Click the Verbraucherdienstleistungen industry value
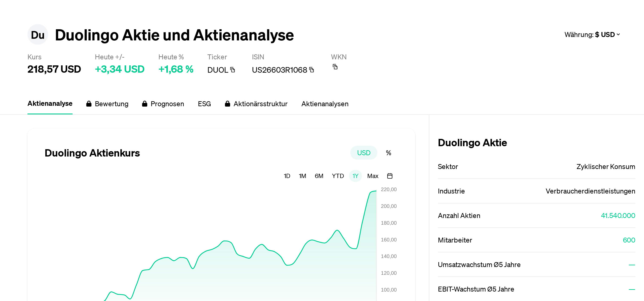The width and height of the screenshot is (644, 301). click(x=590, y=191)
